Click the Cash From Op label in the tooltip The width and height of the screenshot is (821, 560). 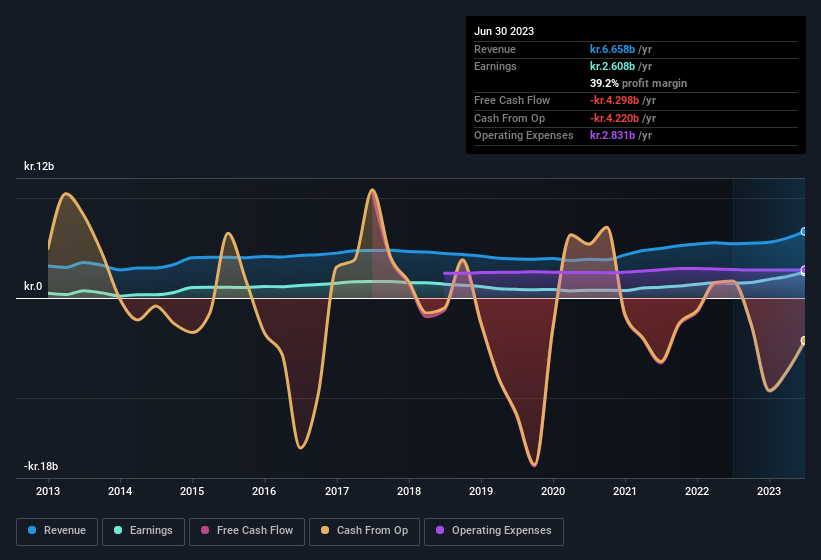click(x=509, y=118)
